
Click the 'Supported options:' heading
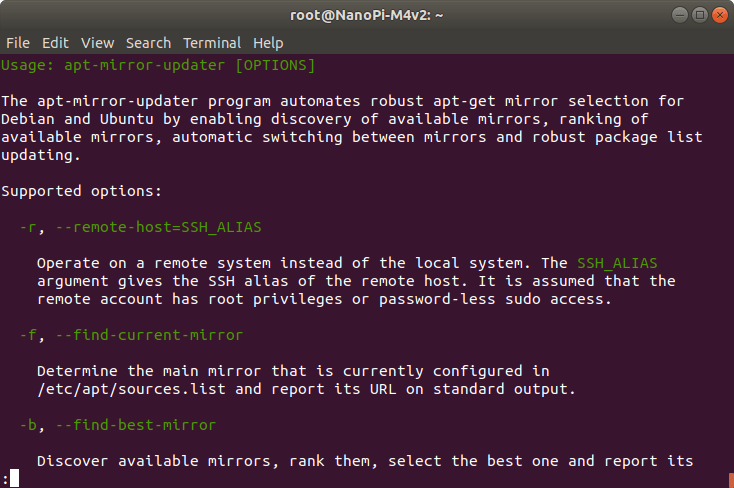81,191
